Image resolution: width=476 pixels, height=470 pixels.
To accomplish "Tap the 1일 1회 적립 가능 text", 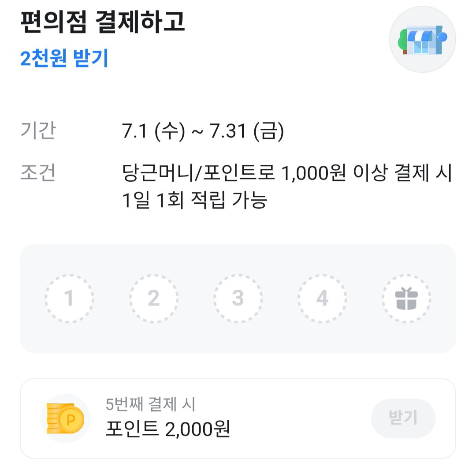I will (x=195, y=200).
